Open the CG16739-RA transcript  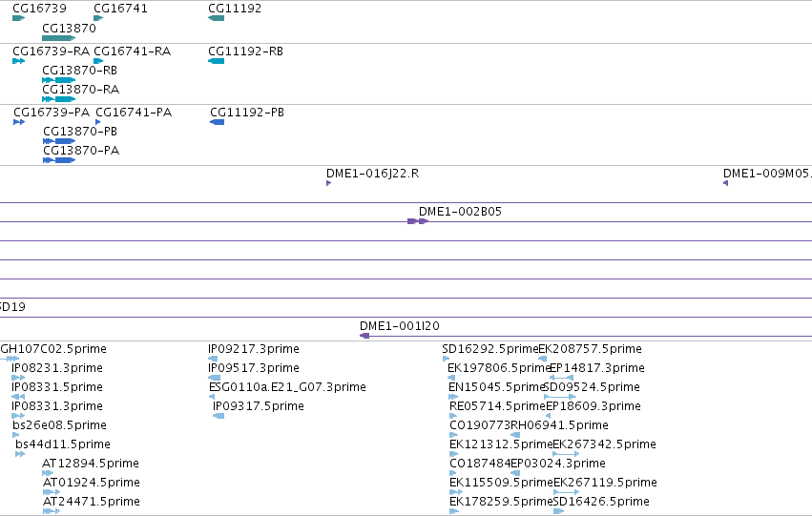click(19, 61)
